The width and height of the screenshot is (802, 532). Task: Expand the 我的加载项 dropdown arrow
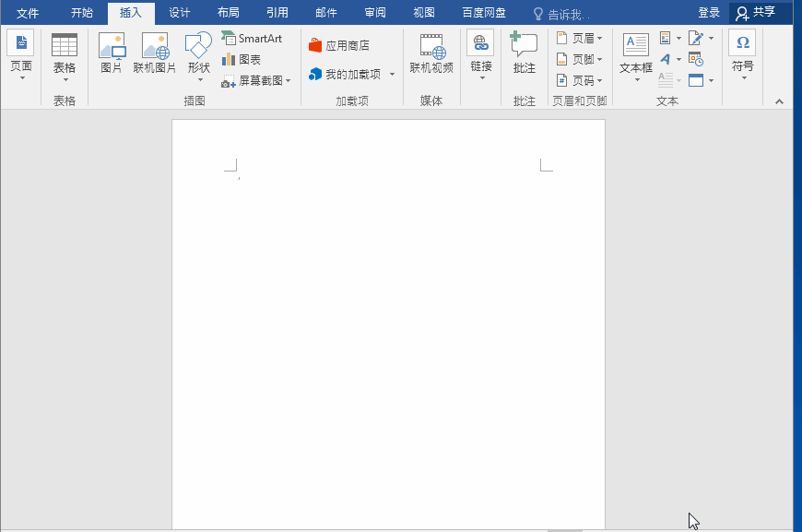[393, 74]
